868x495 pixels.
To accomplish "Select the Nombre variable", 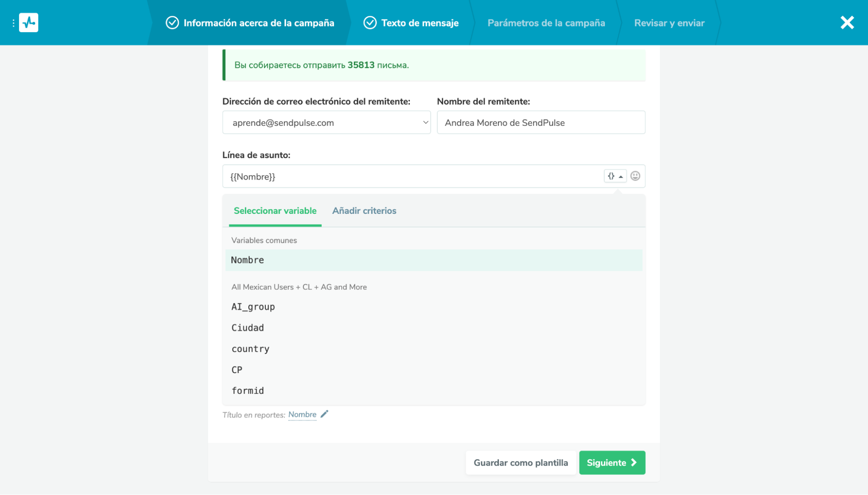I will coord(434,260).
